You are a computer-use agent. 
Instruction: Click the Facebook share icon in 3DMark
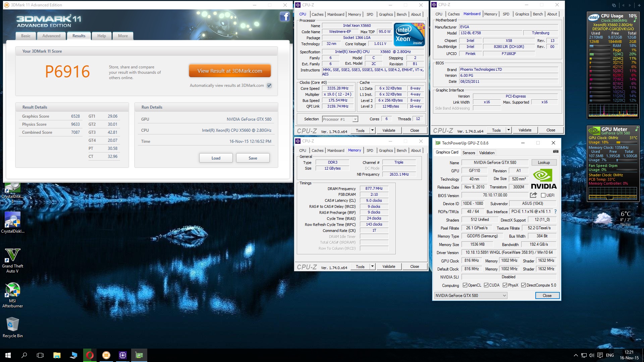click(284, 16)
